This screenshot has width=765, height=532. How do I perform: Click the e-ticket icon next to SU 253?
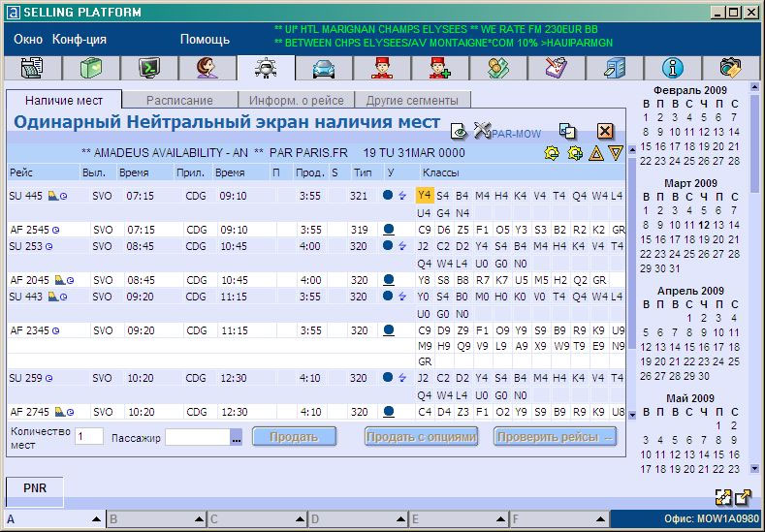click(48, 247)
